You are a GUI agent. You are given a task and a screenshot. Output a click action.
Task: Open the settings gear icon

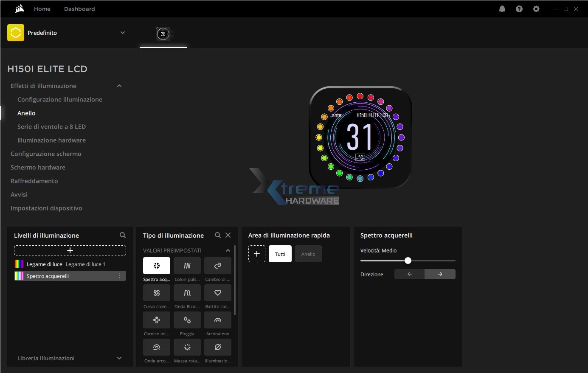tap(536, 9)
